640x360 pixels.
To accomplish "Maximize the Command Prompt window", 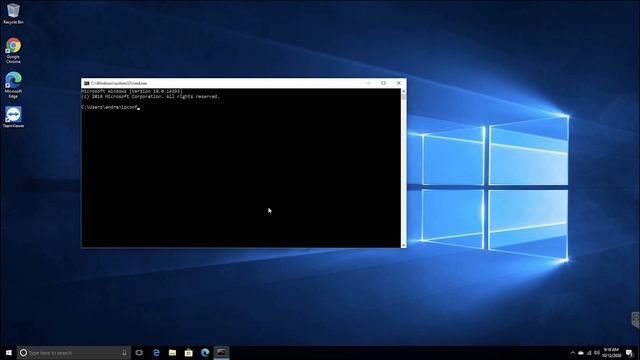I will coord(383,83).
